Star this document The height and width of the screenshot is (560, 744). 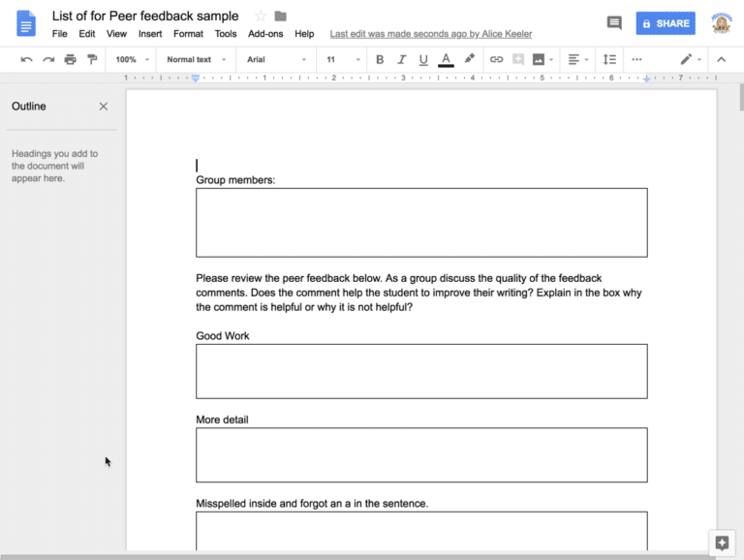[261, 16]
